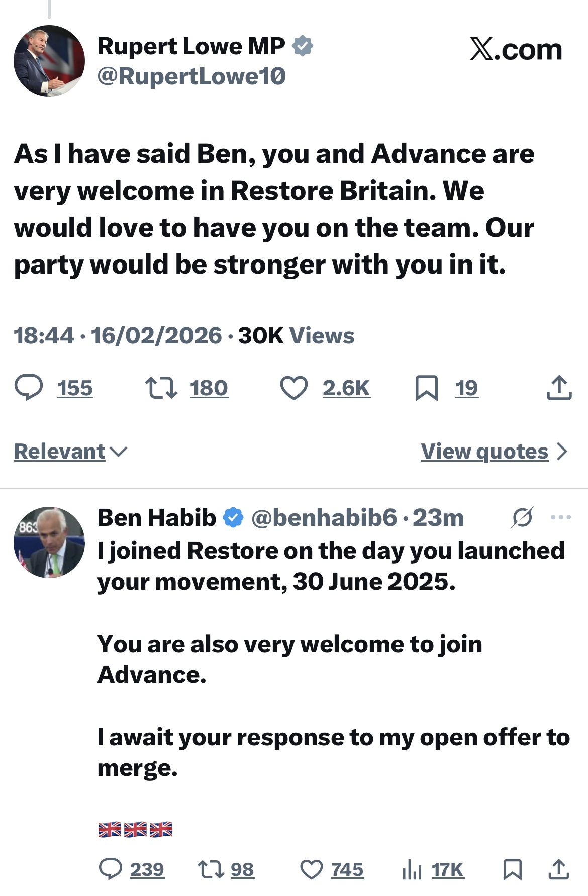588x896 pixels.
Task: Expand the quotes chevron arrow
Action: coord(562,452)
